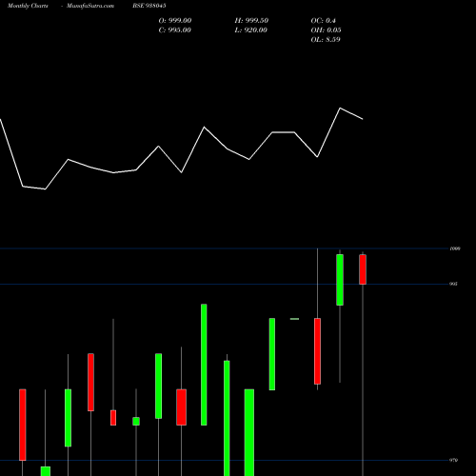
Task: Select the O: 999.00 open value
Action: (x=175, y=21)
